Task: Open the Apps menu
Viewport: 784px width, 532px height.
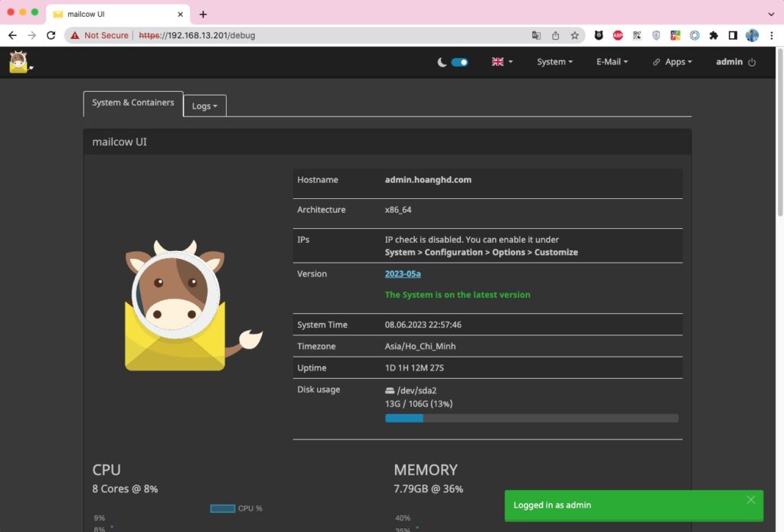Action: coord(672,61)
